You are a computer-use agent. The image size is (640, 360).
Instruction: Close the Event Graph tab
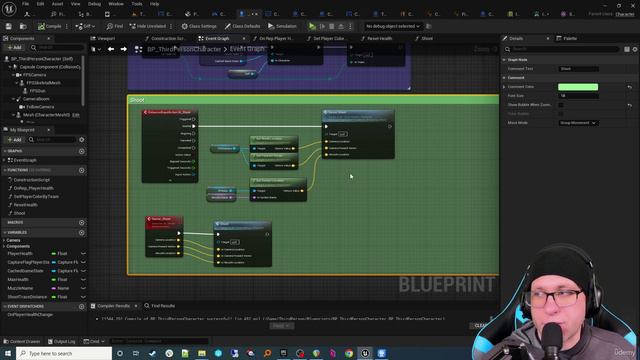[244, 38]
